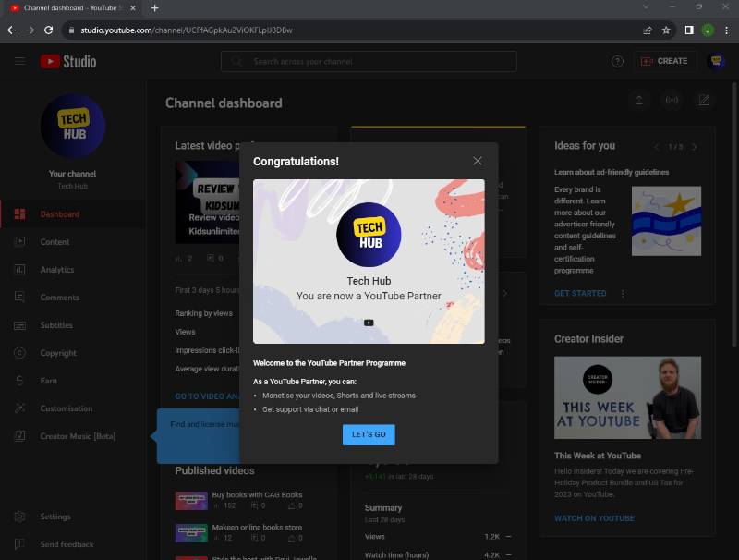Click the Buy books with CAG Books thumbnail
The height and width of the screenshot is (560, 739).
191,501
